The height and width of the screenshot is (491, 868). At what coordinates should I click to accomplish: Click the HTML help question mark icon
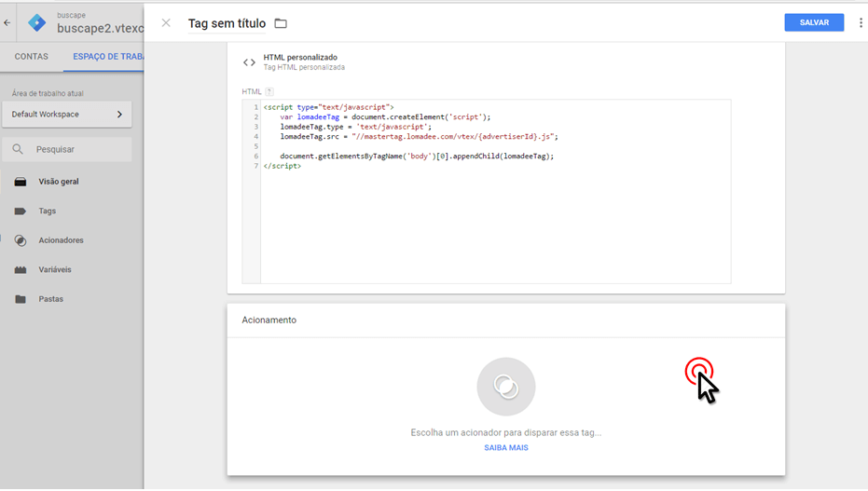(x=269, y=92)
